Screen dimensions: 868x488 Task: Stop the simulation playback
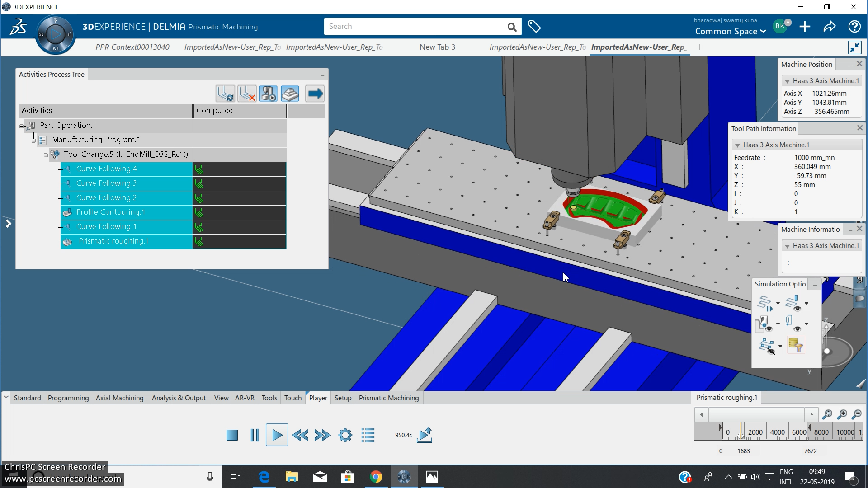[x=232, y=435]
